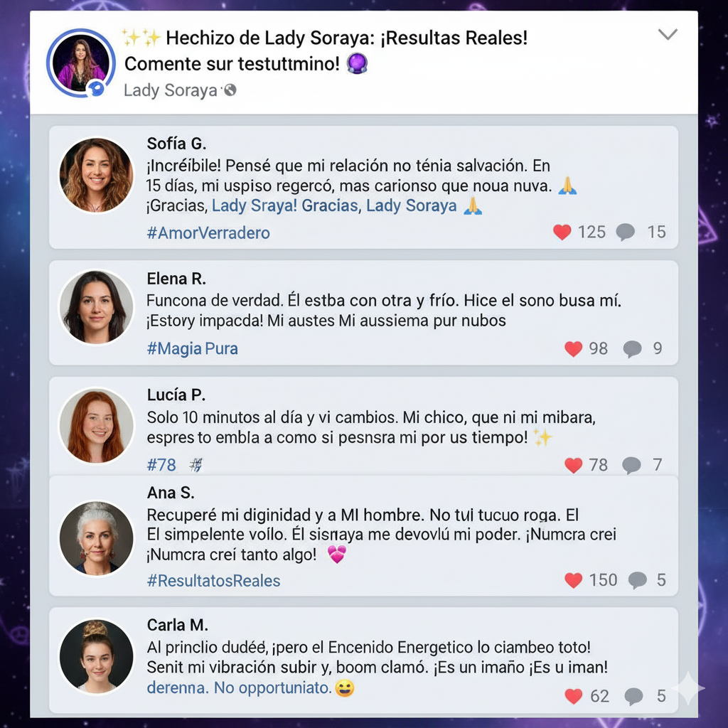728x728 pixels.
Task: Expand the post options chevron
Action: point(668,34)
